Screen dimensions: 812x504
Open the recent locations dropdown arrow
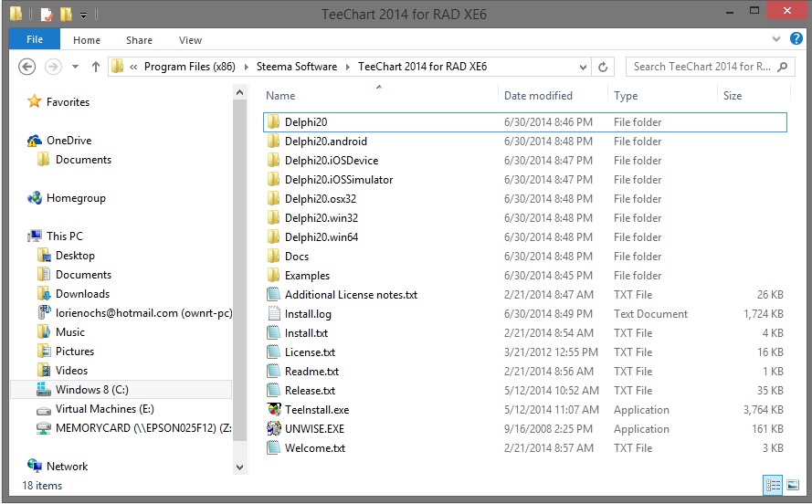[x=75, y=67]
